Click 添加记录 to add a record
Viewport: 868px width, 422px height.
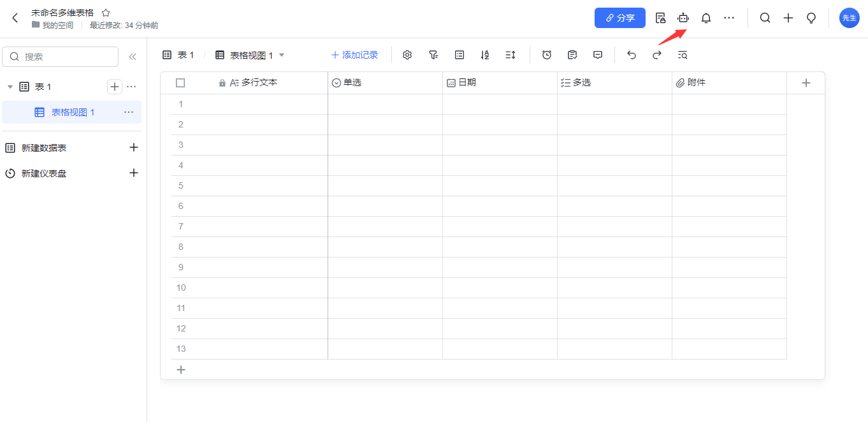[354, 55]
